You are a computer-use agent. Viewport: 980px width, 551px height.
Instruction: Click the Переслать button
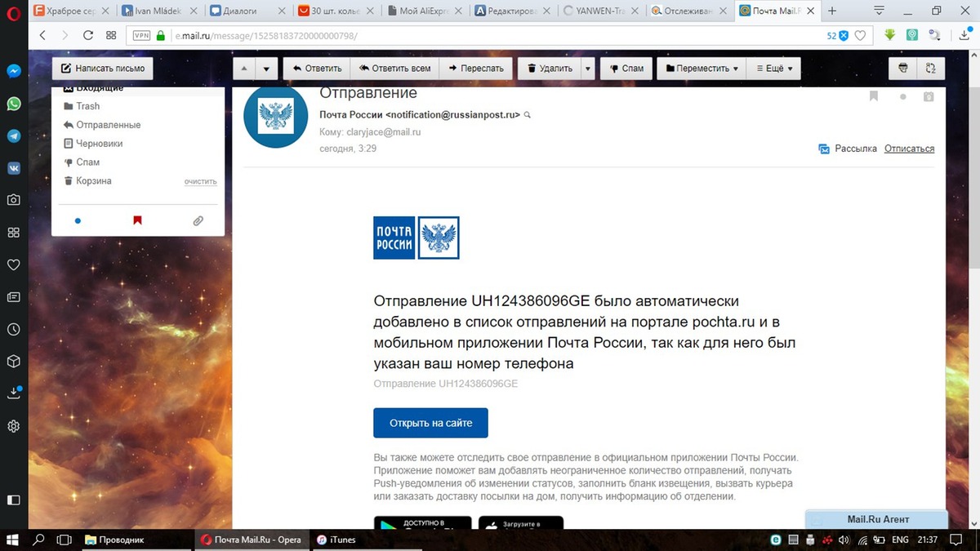tap(477, 69)
